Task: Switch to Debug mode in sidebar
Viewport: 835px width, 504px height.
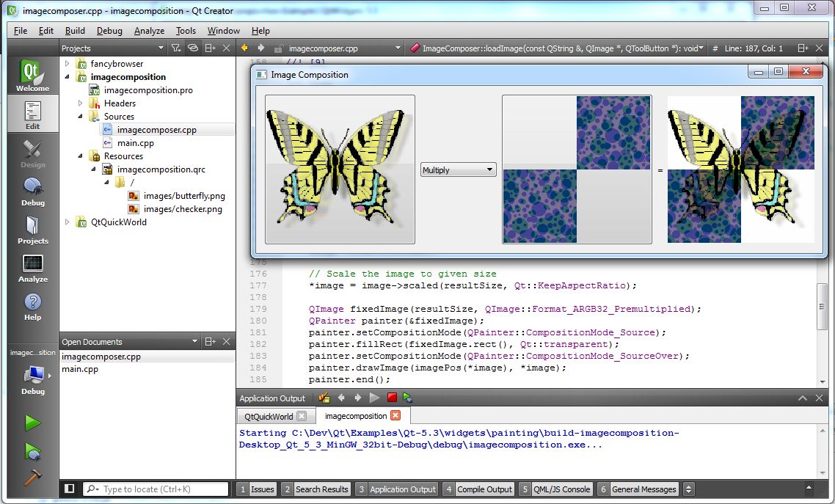Action: point(32,190)
